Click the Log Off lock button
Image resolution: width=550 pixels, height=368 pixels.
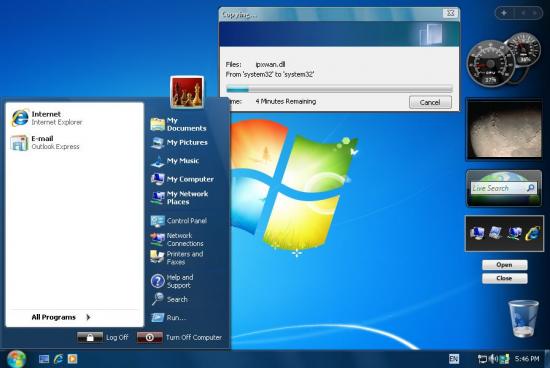(90, 337)
